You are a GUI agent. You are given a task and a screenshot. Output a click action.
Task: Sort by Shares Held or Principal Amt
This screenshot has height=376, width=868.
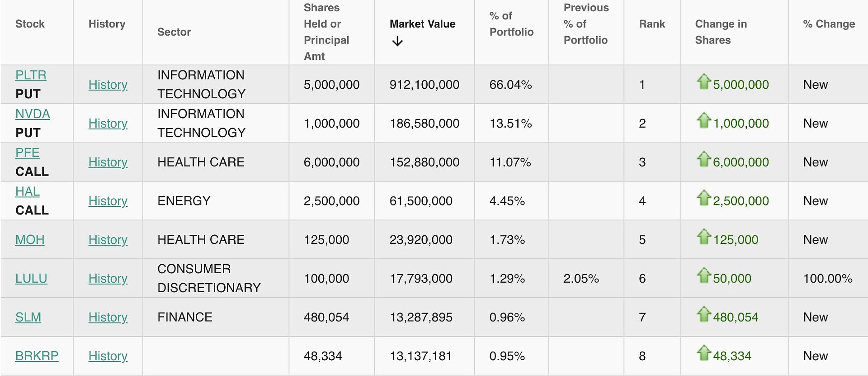tap(326, 32)
